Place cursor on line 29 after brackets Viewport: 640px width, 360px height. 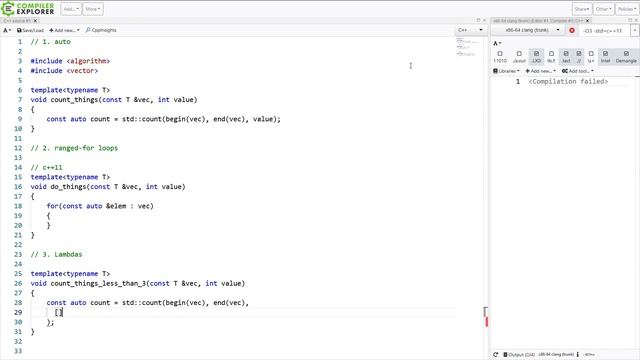coord(62,313)
